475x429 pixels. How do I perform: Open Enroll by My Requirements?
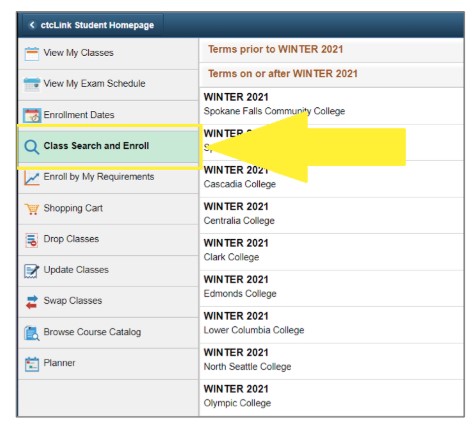108,178
